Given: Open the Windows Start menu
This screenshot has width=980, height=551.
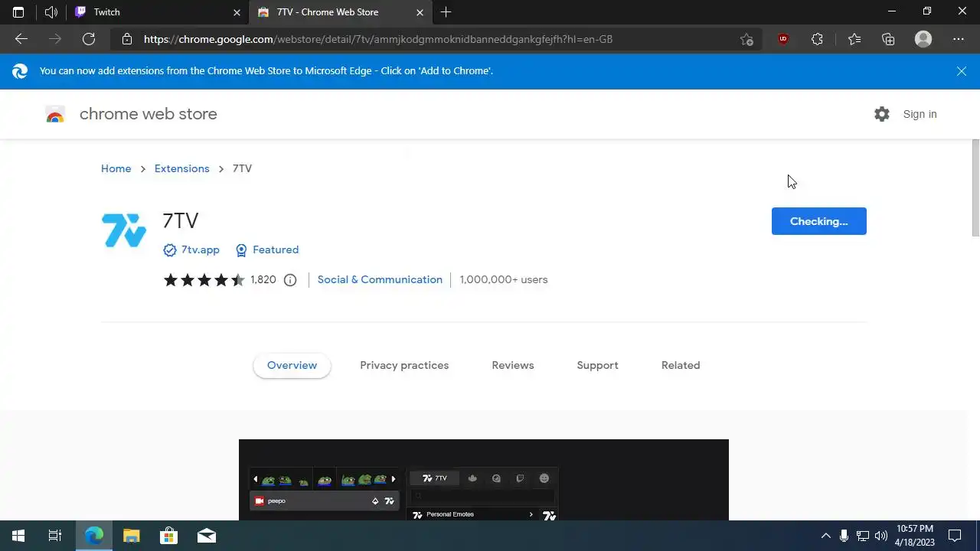Looking at the screenshot, I should 18,536.
